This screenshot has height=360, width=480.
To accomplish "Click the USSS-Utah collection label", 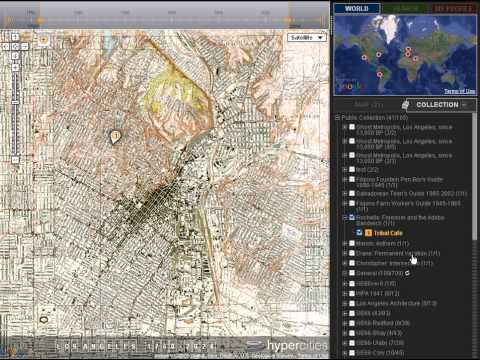I will [x=380, y=343].
